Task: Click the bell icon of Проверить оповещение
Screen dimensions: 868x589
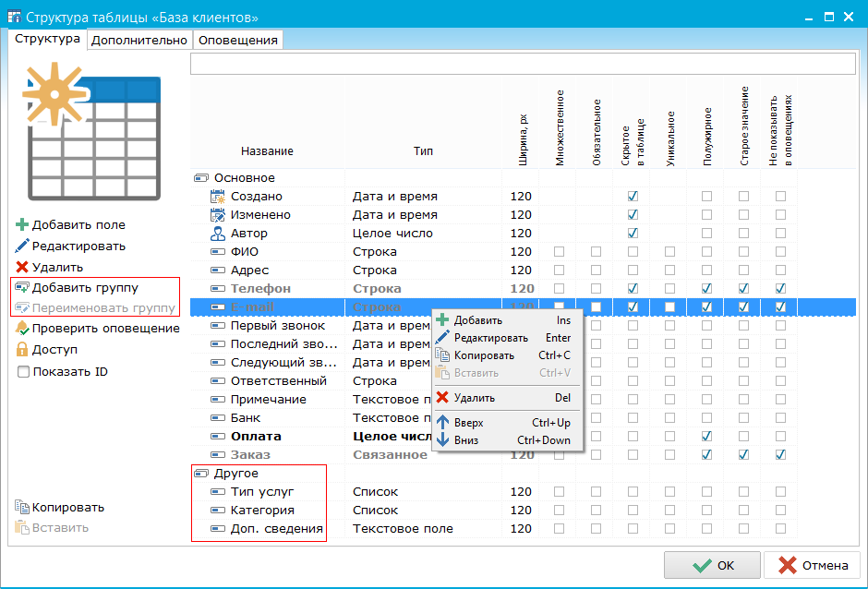Action: click(x=22, y=329)
